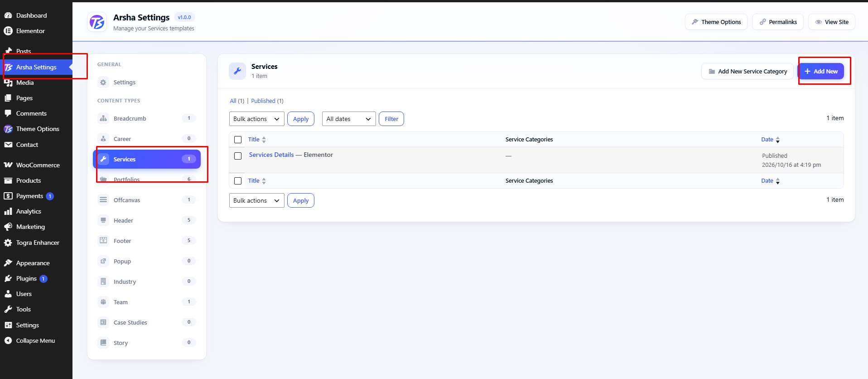Click the Footer table icon in content types
Image resolution: width=868 pixels, height=379 pixels.
[x=103, y=241]
